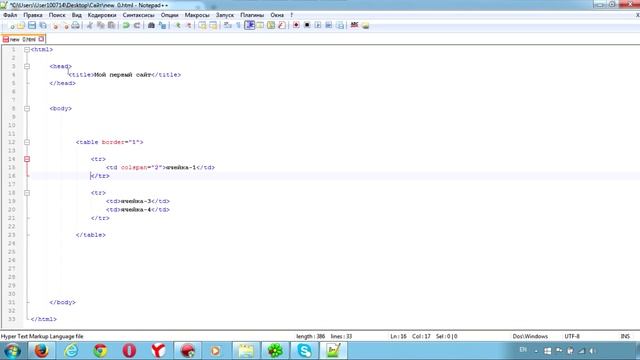Screen dimensions: 640x360
Task: Open the Windows Start button
Action: point(12,351)
